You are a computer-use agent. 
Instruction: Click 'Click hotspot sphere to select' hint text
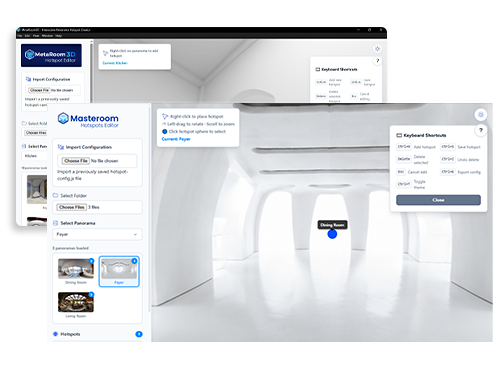click(x=197, y=131)
